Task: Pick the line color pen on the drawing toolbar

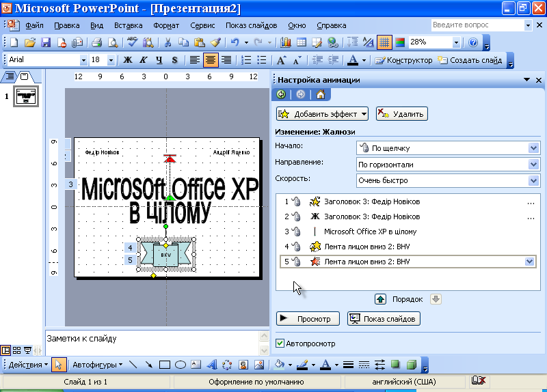Action: pyautogui.click(x=302, y=365)
